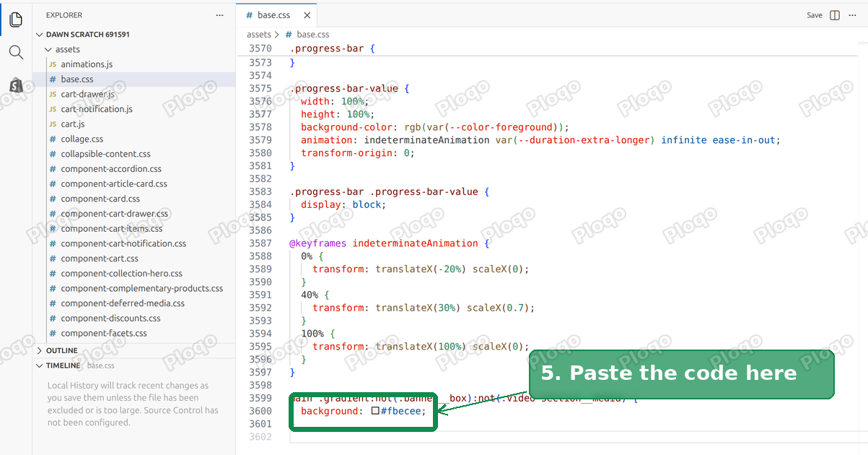Open the Explorer files view icon
868x455 pixels.
pos(16,19)
